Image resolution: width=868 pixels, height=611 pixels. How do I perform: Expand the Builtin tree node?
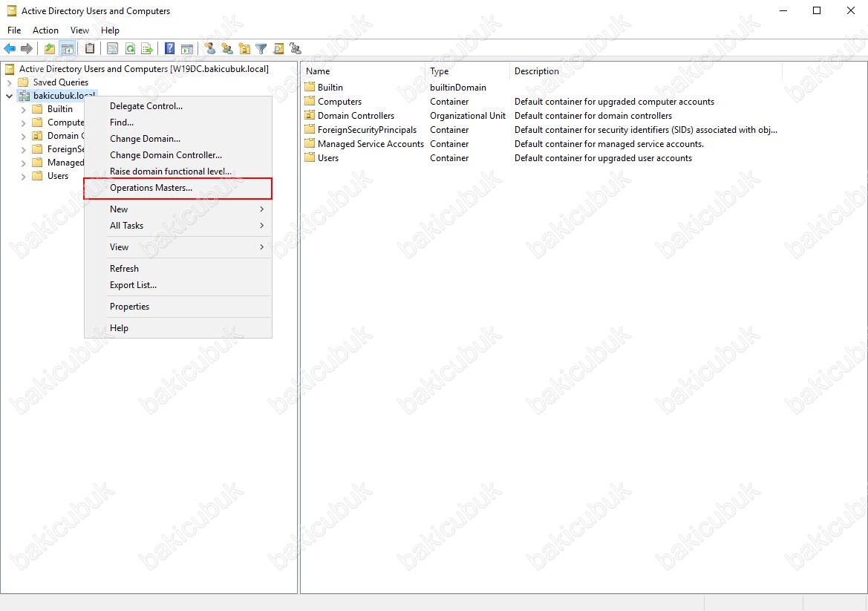point(23,110)
